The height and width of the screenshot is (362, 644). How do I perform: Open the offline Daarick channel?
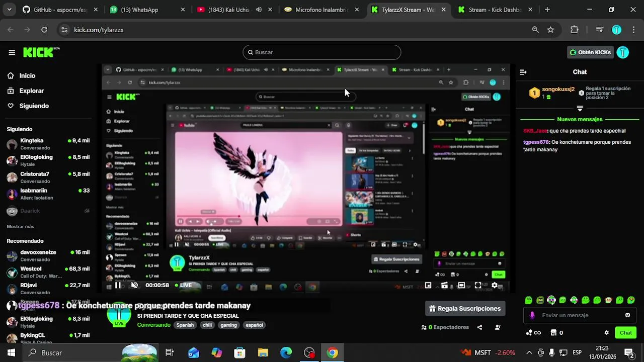tap(48, 211)
